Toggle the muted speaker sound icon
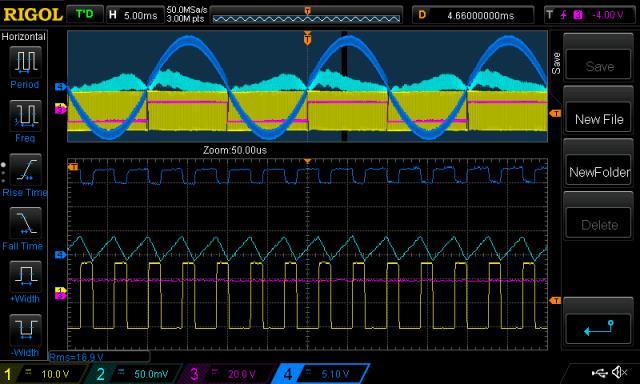Screen dimensions: 640x384 point(619,372)
